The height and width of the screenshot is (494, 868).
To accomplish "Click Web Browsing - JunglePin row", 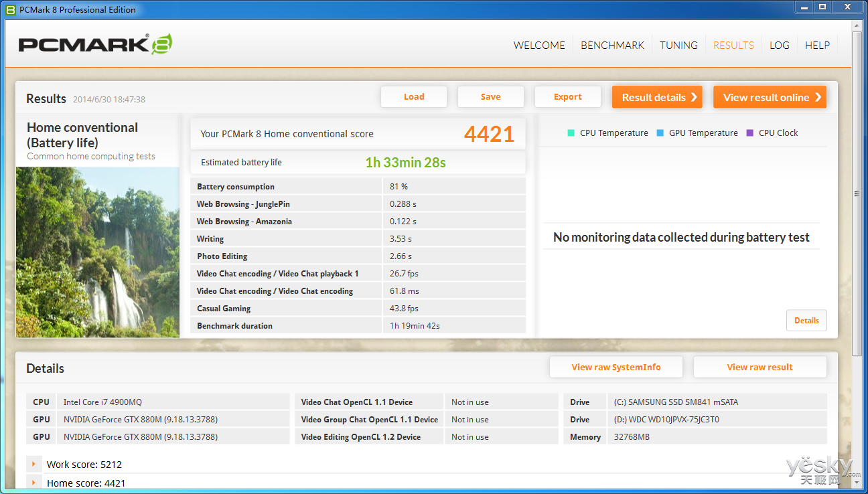I will tap(358, 203).
